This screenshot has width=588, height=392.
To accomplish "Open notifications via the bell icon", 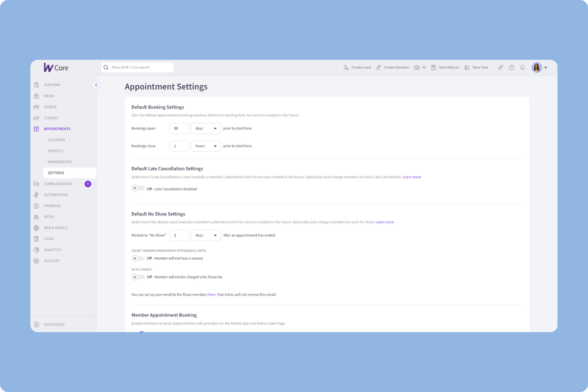I will tap(522, 67).
